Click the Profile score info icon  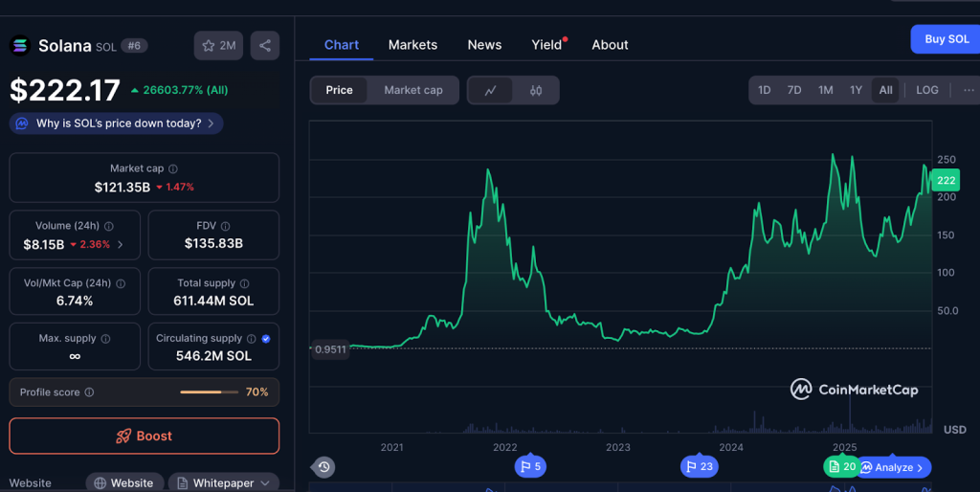point(89,392)
